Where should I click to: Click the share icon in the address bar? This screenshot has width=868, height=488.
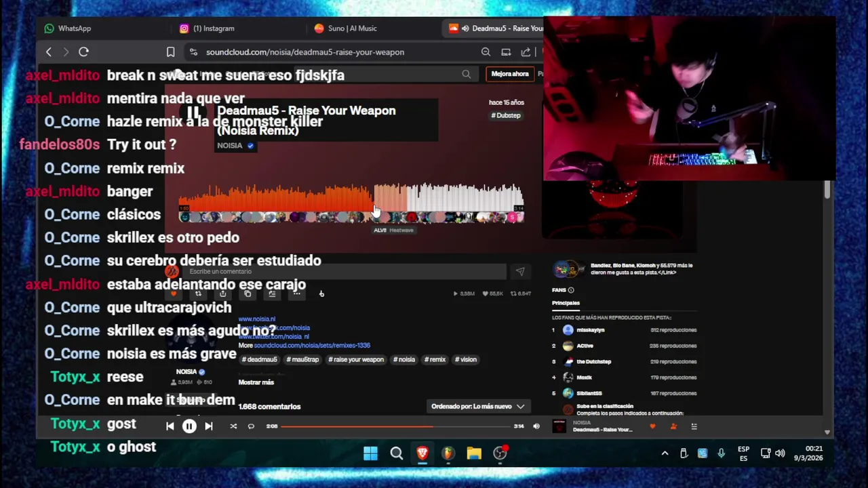coord(526,52)
